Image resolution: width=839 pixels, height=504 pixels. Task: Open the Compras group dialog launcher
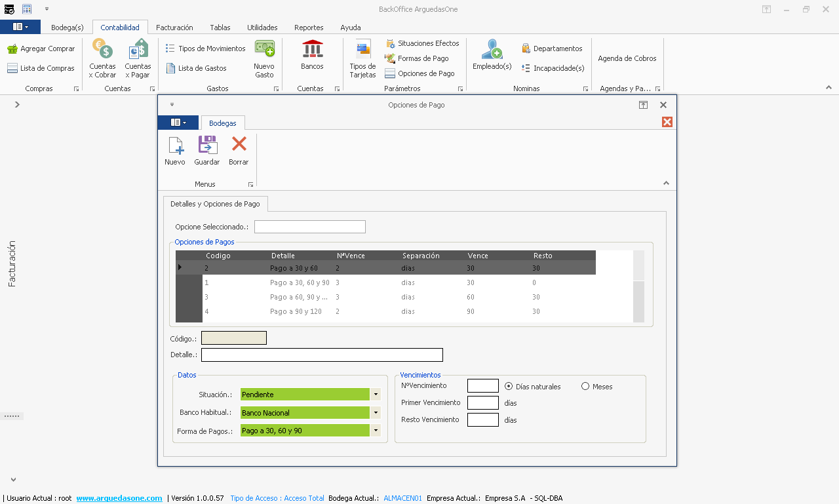click(x=76, y=88)
